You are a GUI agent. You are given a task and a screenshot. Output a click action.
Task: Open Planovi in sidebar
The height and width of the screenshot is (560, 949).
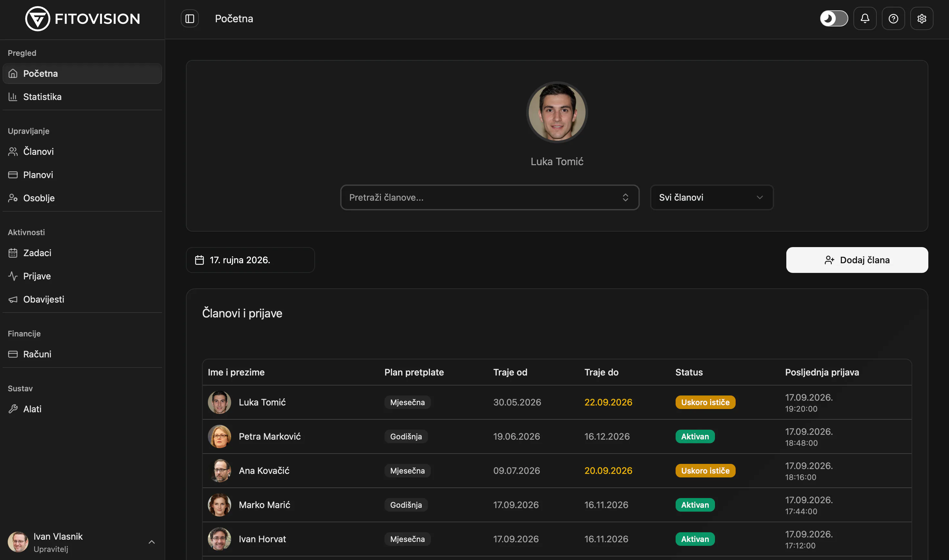[82, 175]
